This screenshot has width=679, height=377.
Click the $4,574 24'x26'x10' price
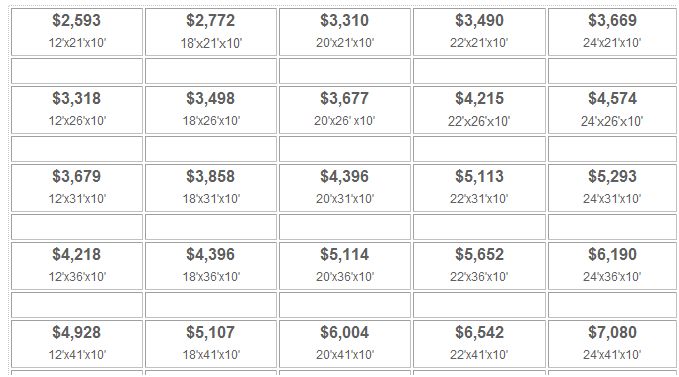tap(612, 110)
